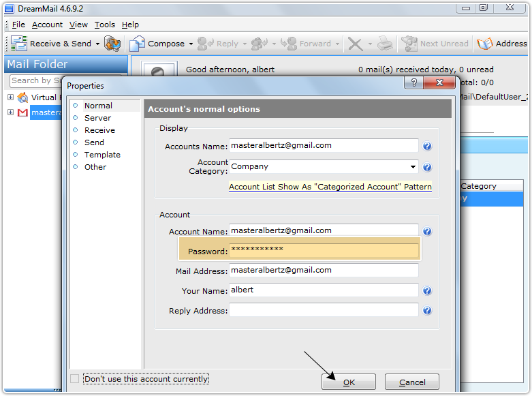The height and width of the screenshot is (396, 532).
Task: Select the Receive options page
Action: click(x=99, y=130)
